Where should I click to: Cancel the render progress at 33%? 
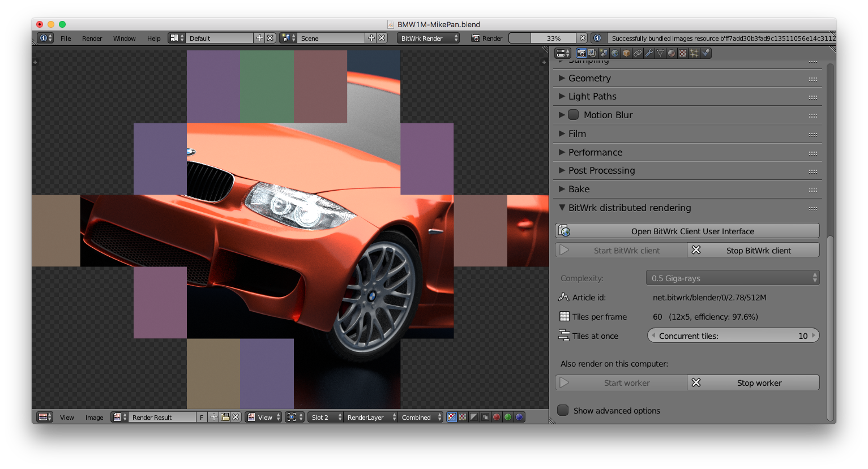tap(582, 38)
